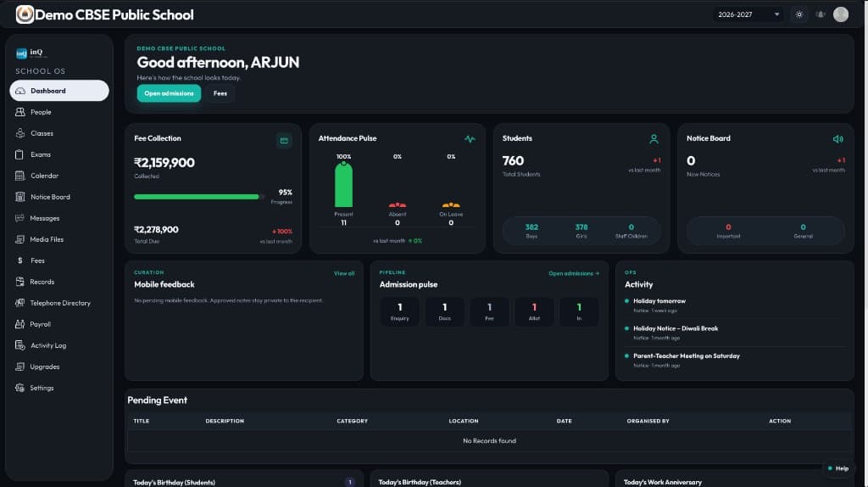Click the ₹2,159,900 collected amount
The width and height of the screenshot is (868, 487).
click(164, 163)
